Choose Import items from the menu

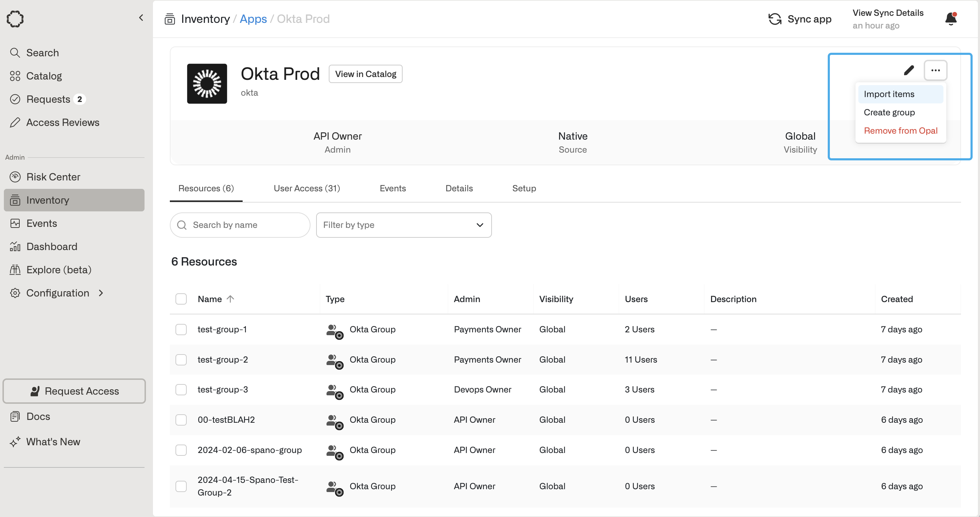[889, 94]
